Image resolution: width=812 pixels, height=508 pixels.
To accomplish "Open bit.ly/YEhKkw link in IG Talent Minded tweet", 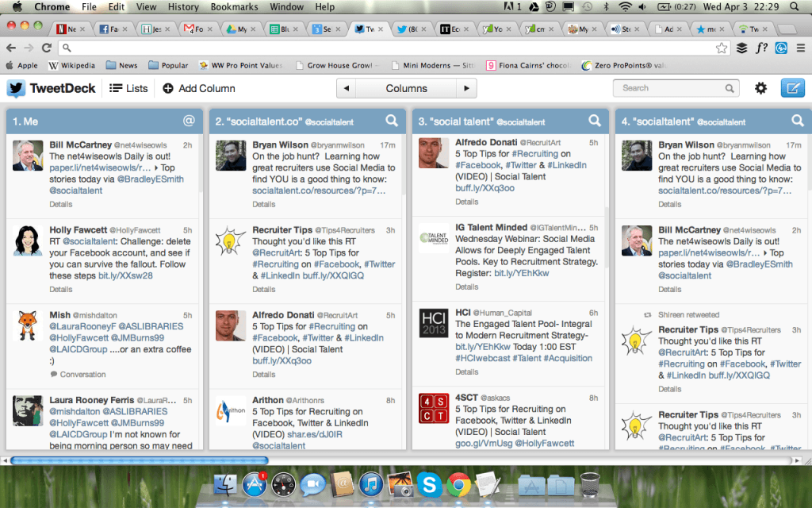I will (x=522, y=273).
